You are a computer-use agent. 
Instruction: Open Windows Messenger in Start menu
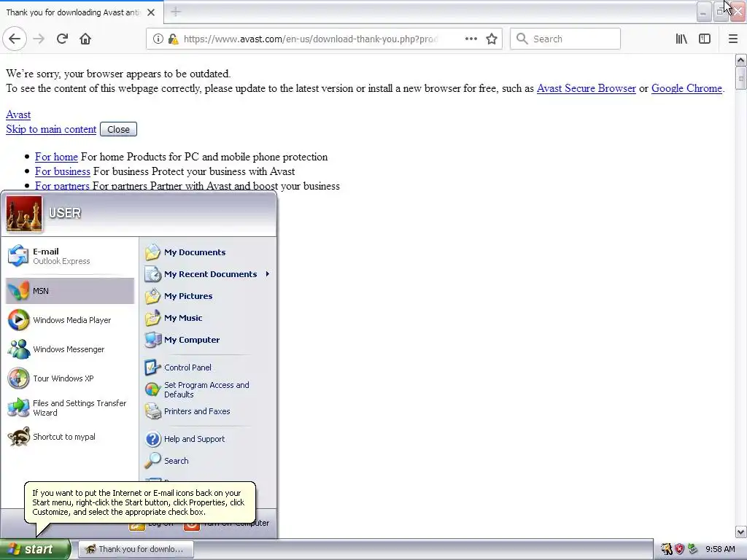click(69, 349)
